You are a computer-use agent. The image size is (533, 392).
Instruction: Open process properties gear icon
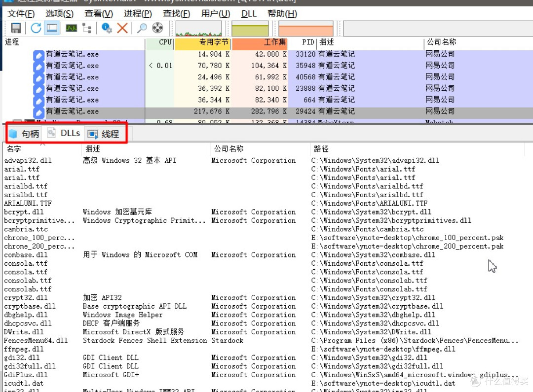[107, 28]
